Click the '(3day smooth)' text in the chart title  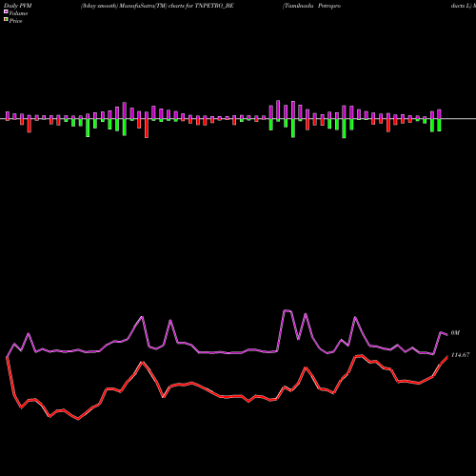99,6
